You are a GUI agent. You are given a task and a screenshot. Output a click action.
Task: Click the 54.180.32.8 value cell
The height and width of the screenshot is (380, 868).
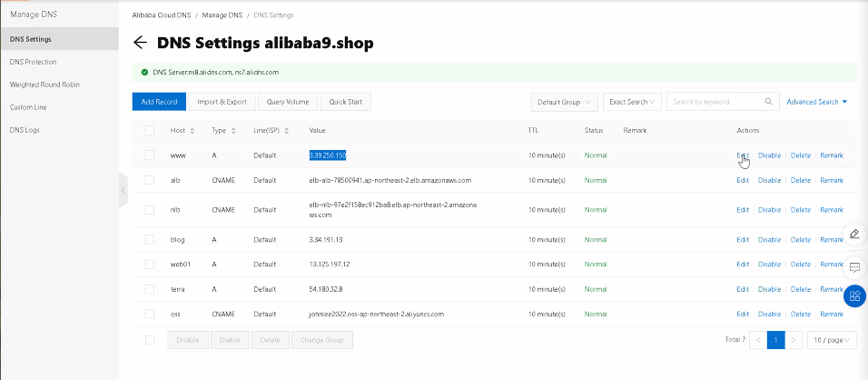click(326, 289)
